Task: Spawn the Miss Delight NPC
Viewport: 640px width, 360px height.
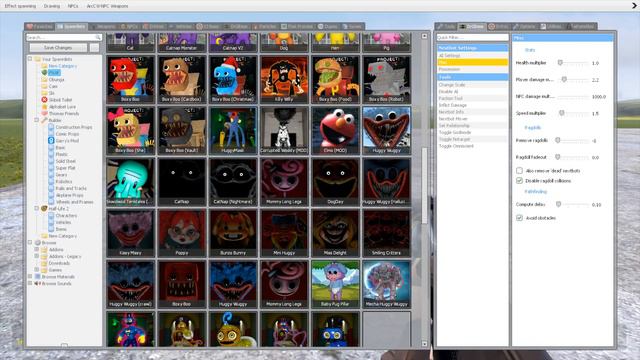Action: click(335, 233)
